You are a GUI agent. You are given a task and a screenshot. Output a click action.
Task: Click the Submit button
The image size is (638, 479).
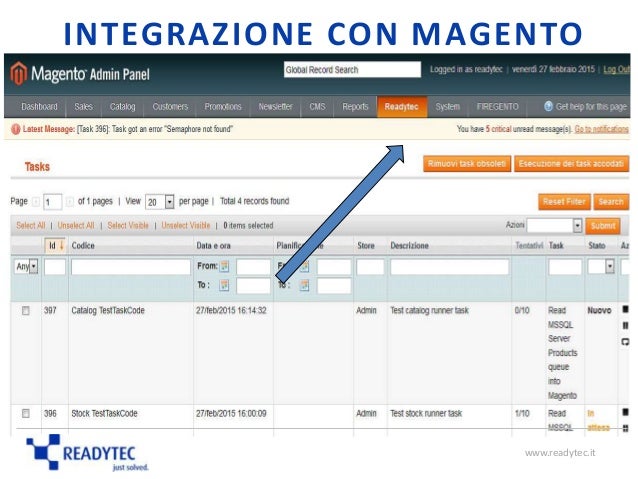tap(603, 226)
